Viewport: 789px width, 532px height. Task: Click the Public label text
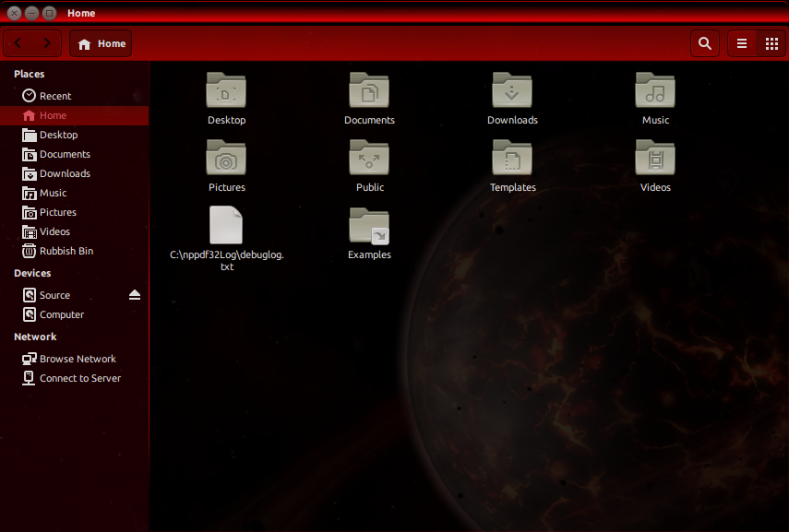pos(370,187)
